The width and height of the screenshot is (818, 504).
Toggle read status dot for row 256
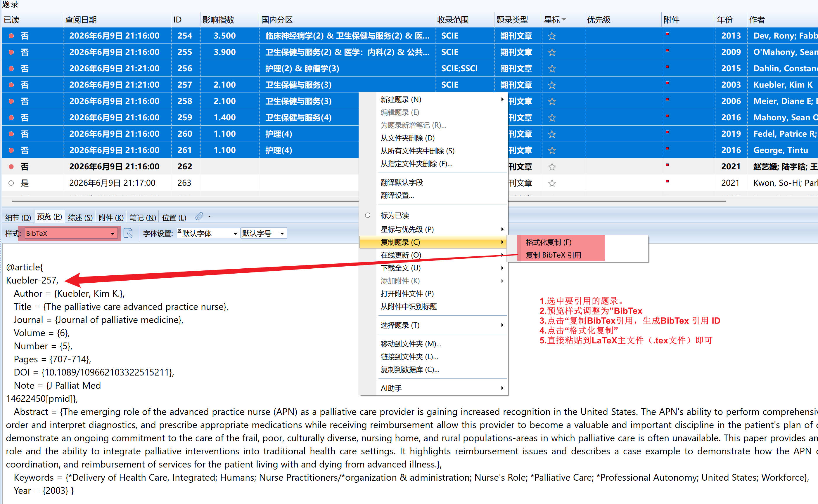(11, 68)
